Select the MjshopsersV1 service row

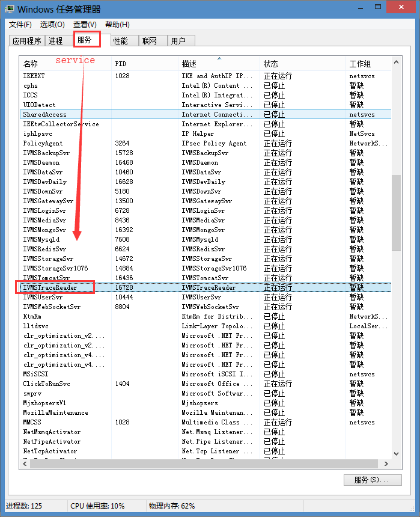click(205, 403)
